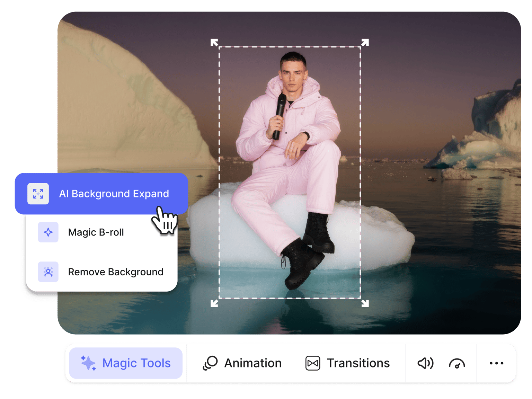Screen dimensions: 532x399
Task: Open Transitions using its text label
Action: coord(358,363)
